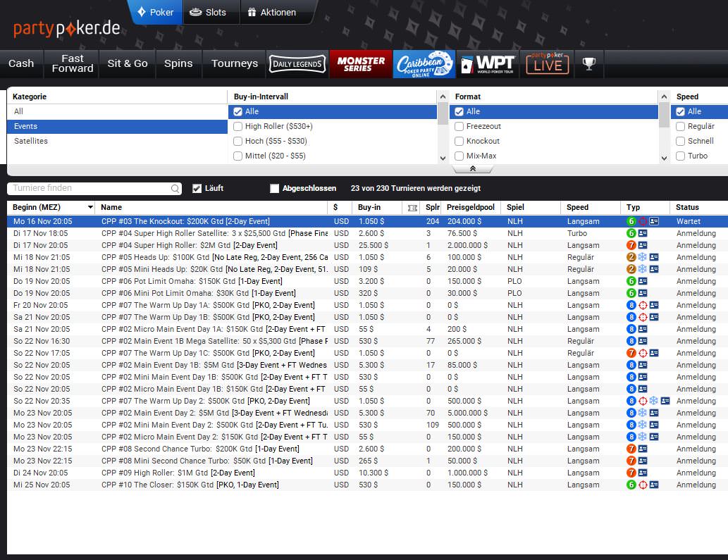The image size is (728, 560).
Task: Click the Monster Series logo
Action: point(360,63)
